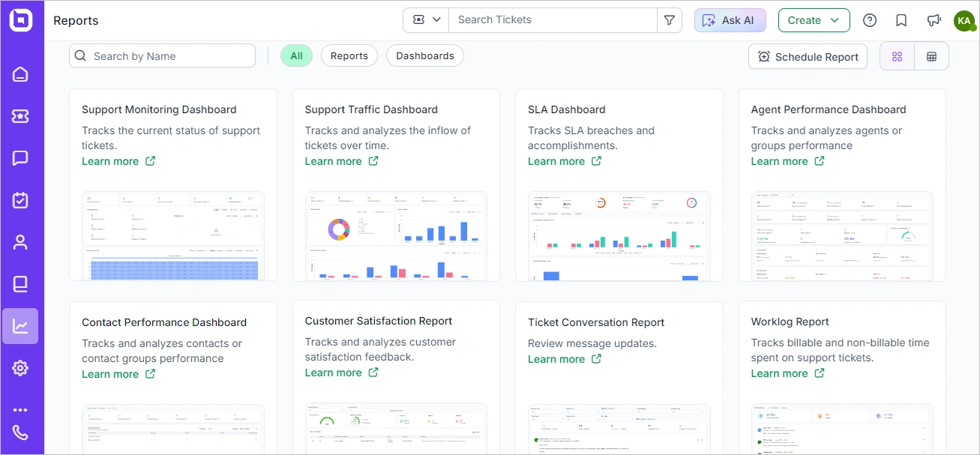Open Chat icon in sidebar
Image resolution: width=980 pixels, height=455 pixels.
[20, 158]
